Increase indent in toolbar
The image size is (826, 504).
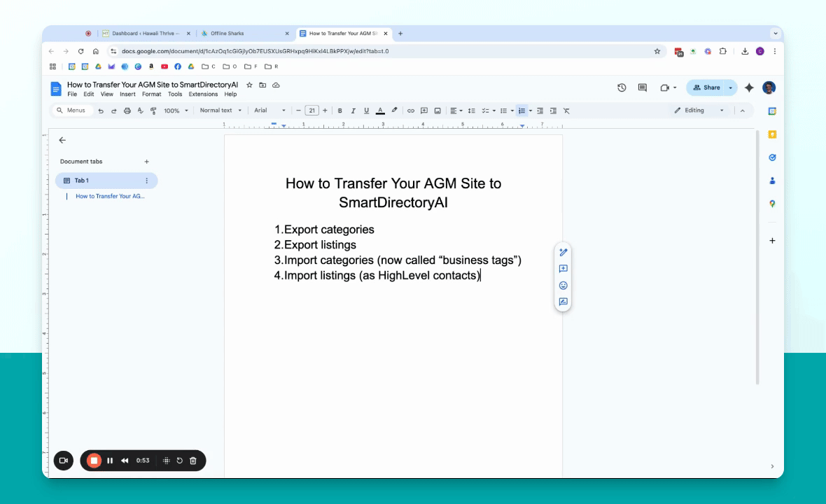[553, 111]
